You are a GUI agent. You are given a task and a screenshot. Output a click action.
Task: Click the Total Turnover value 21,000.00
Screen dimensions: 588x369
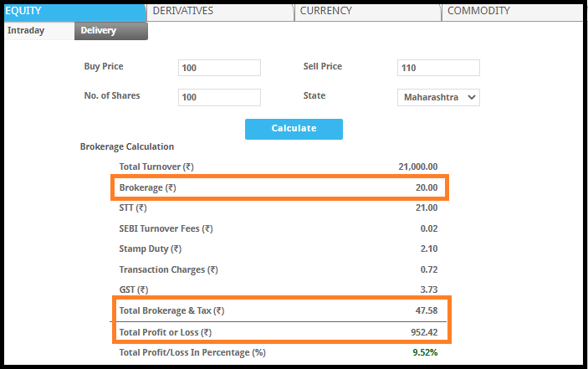tap(418, 167)
